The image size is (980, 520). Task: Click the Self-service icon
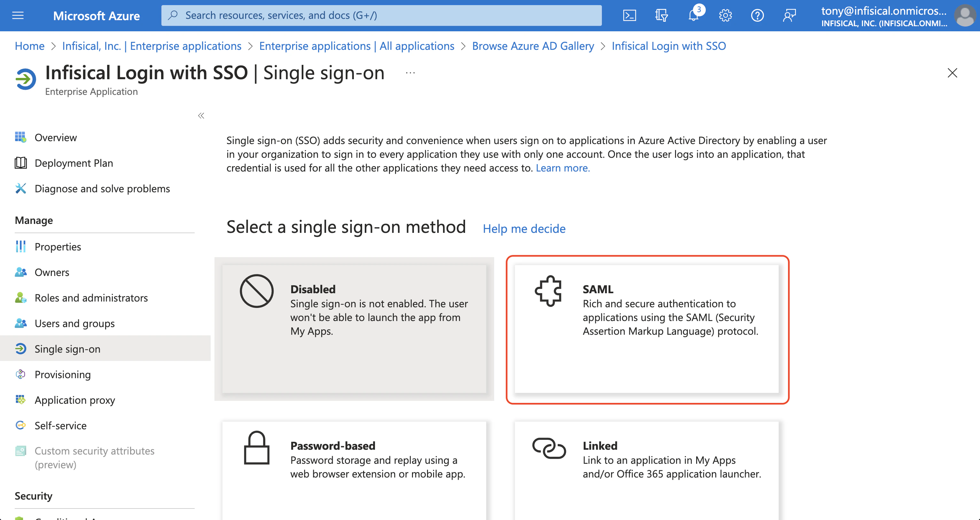(20, 425)
